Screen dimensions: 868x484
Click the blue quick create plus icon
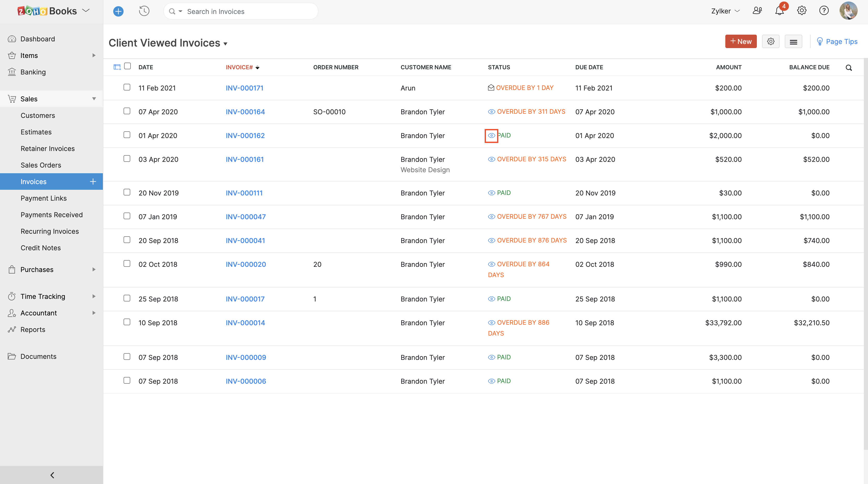118,11
